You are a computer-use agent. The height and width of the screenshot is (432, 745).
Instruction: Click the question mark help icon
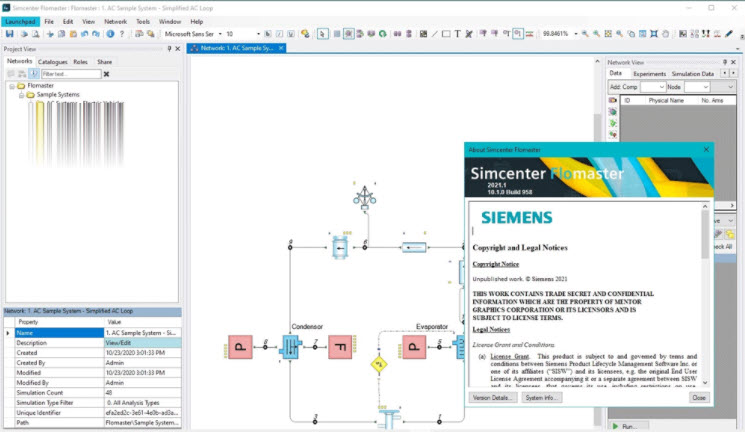(122, 34)
